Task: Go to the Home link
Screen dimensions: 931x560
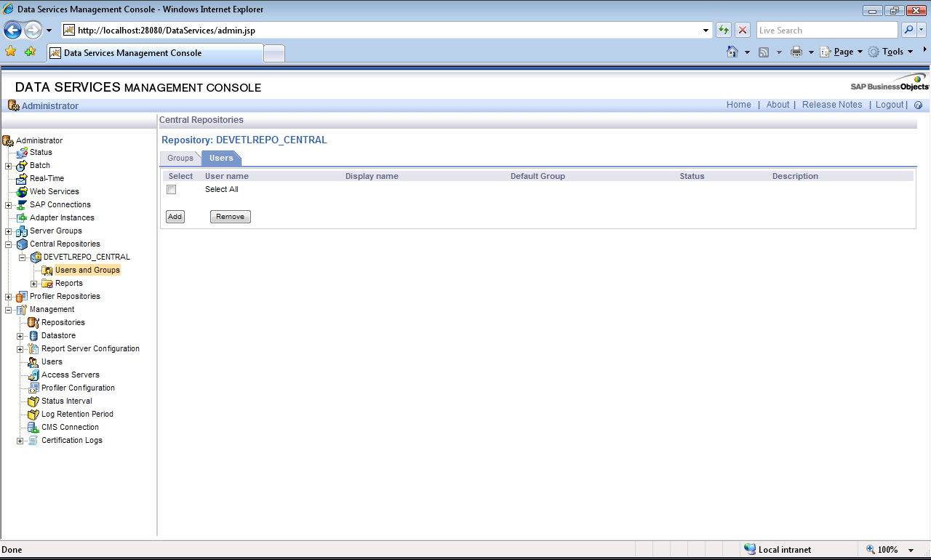Action: (x=739, y=105)
